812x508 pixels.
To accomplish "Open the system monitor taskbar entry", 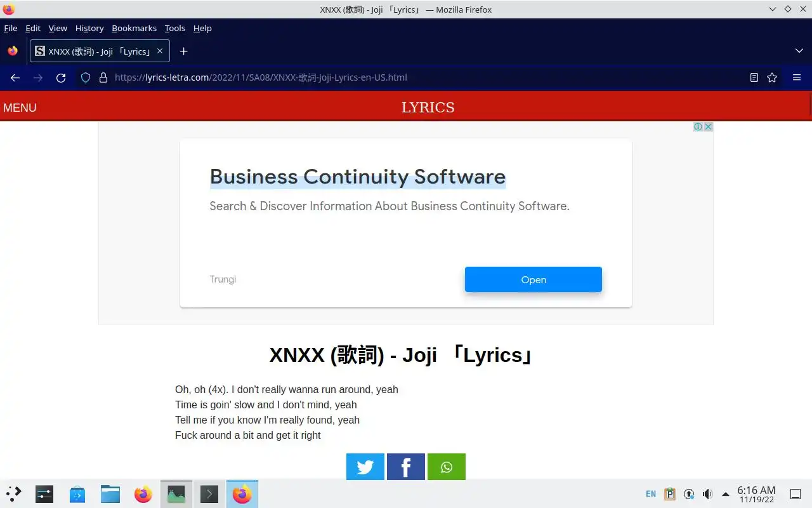I will (176, 494).
